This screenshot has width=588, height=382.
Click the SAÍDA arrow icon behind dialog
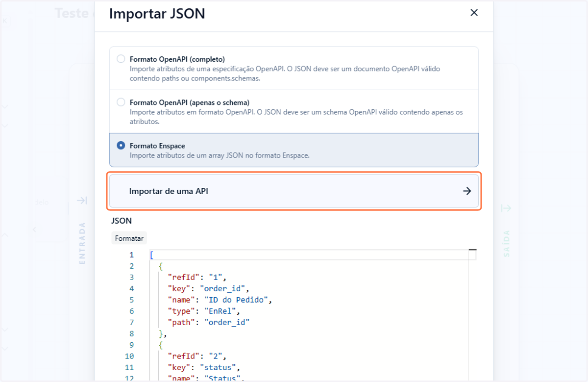pyautogui.click(x=506, y=208)
